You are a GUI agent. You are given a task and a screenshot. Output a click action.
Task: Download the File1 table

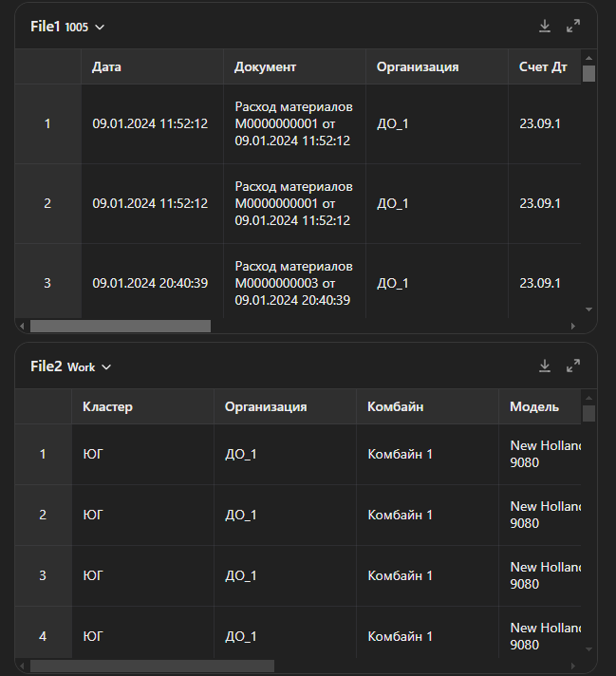[x=545, y=27]
